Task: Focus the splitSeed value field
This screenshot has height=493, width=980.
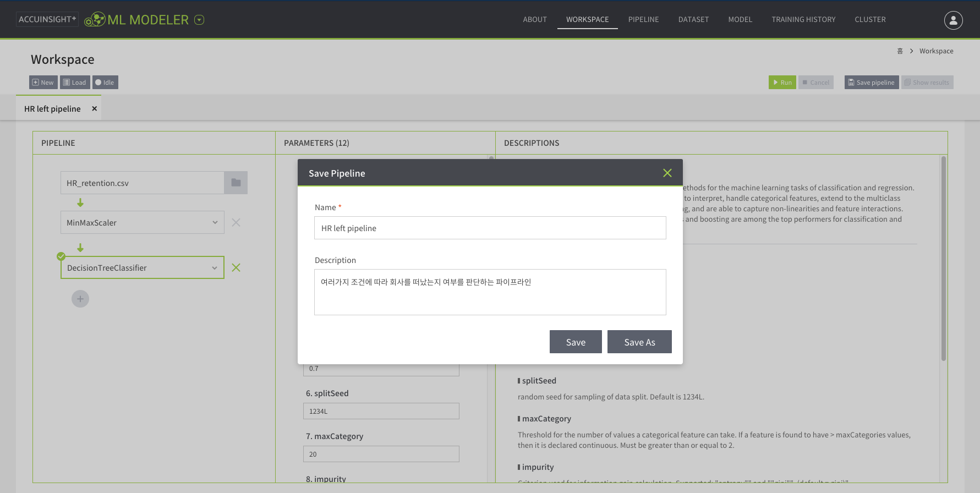Action: (381, 411)
